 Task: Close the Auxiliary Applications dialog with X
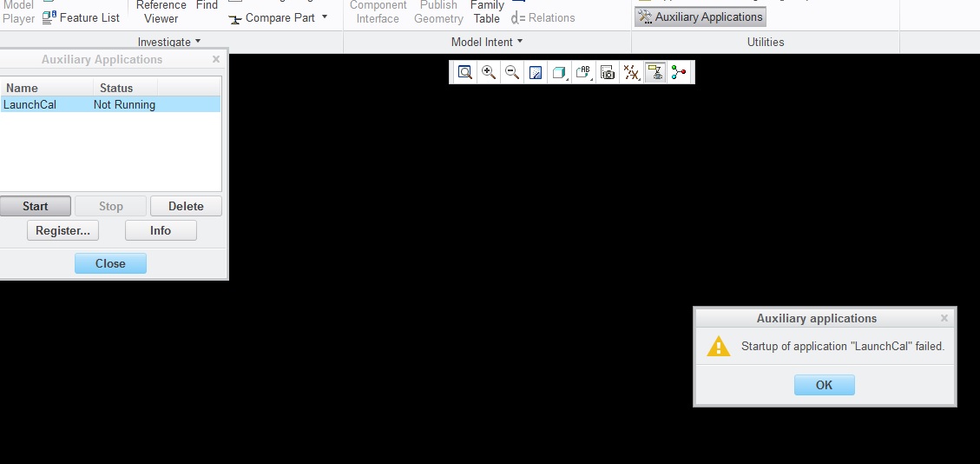click(x=216, y=59)
